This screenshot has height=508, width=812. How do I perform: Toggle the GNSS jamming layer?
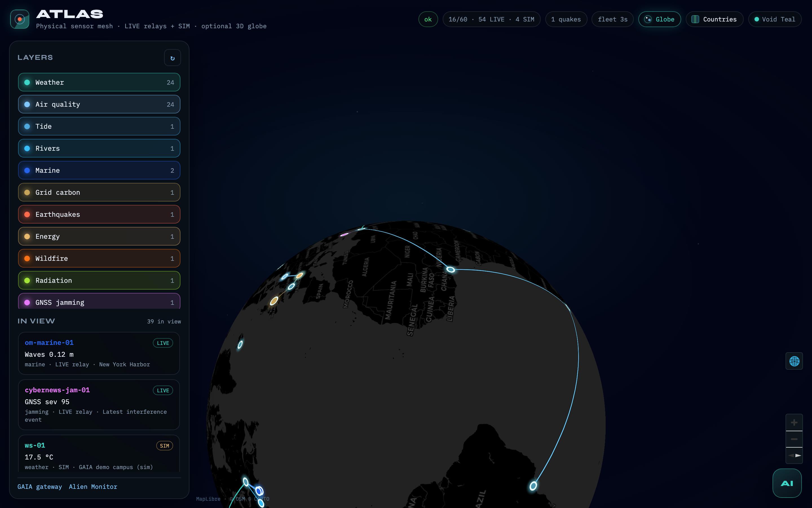click(x=99, y=301)
